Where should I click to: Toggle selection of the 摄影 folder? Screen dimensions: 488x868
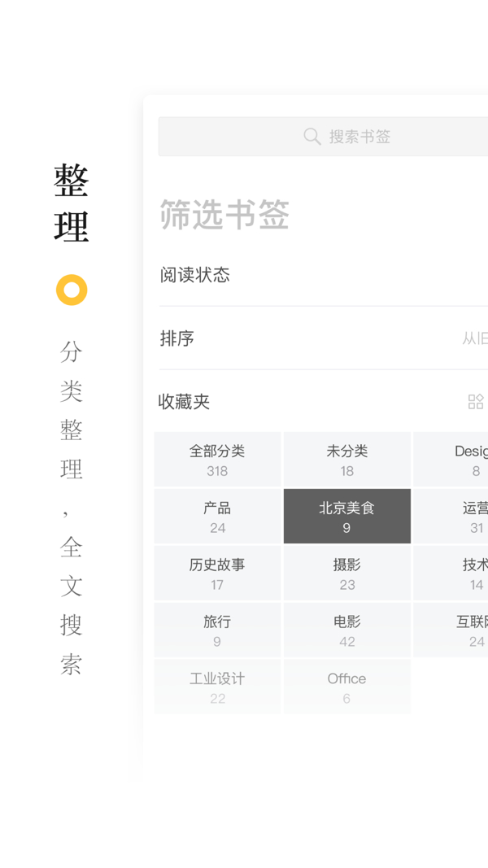tap(346, 573)
